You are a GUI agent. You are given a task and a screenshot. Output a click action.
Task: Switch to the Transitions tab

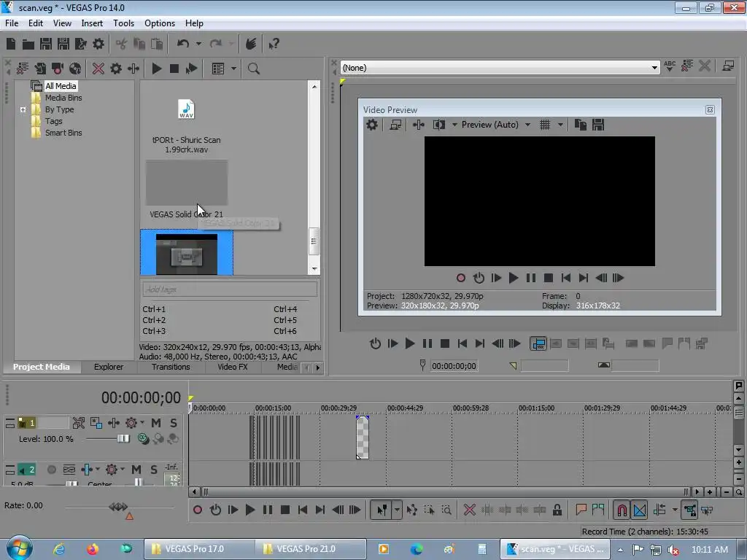(x=171, y=367)
